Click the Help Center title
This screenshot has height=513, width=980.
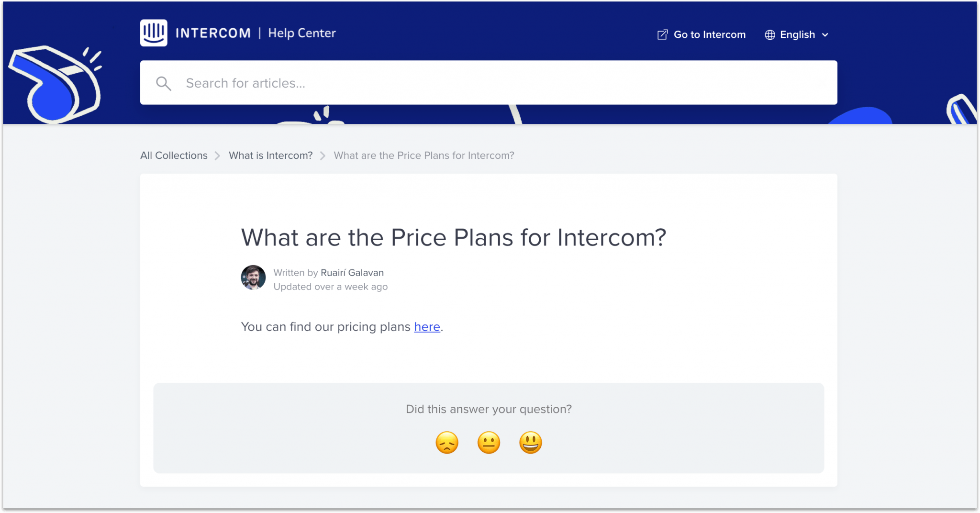pyautogui.click(x=302, y=33)
